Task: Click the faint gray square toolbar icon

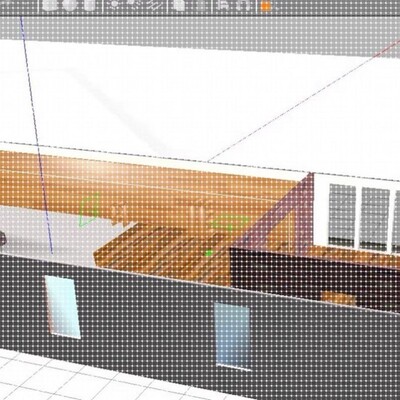Action: pyautogui.click(x=200, y=5)
